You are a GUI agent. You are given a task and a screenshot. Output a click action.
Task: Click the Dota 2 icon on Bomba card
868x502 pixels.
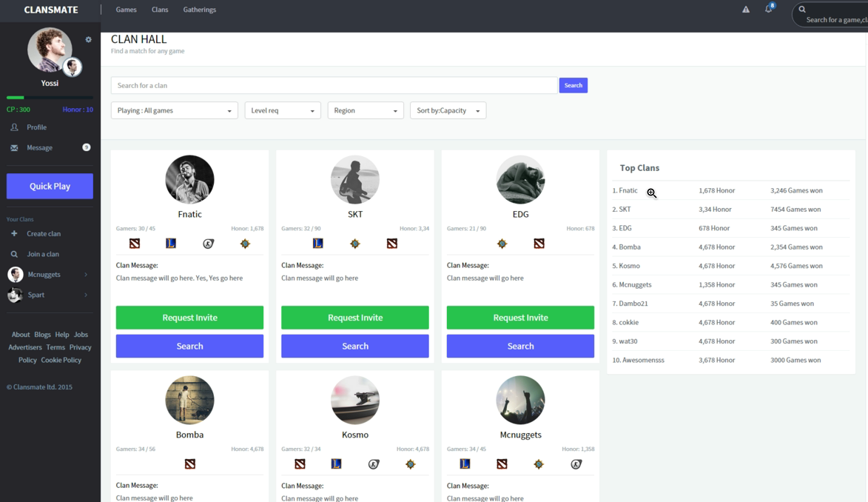click(x=190, y=464)
